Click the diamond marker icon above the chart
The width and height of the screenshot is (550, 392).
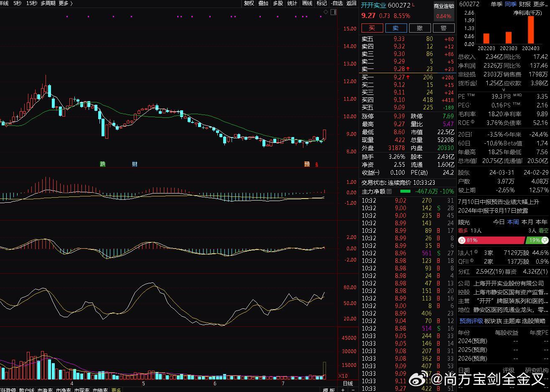coord(326,12)
